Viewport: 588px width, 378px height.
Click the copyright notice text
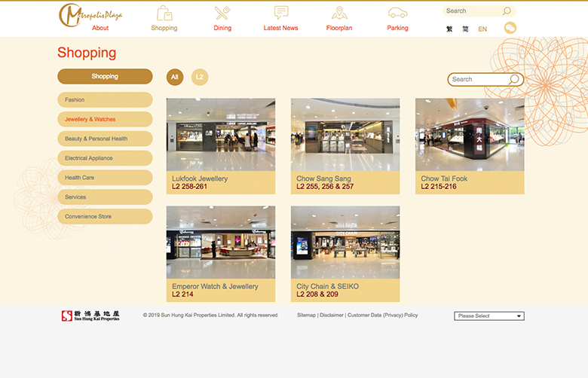tap(210, 316)
